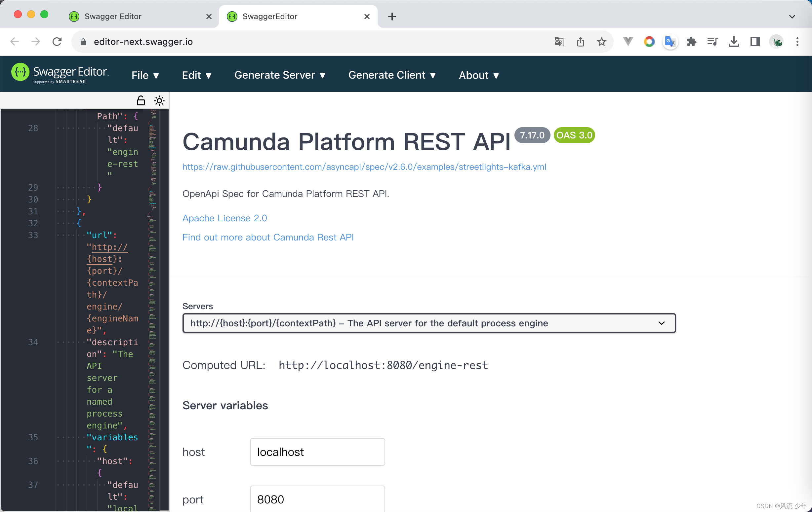Open the streetlights-kafka.yml raw GitHub link

[364, 167]
